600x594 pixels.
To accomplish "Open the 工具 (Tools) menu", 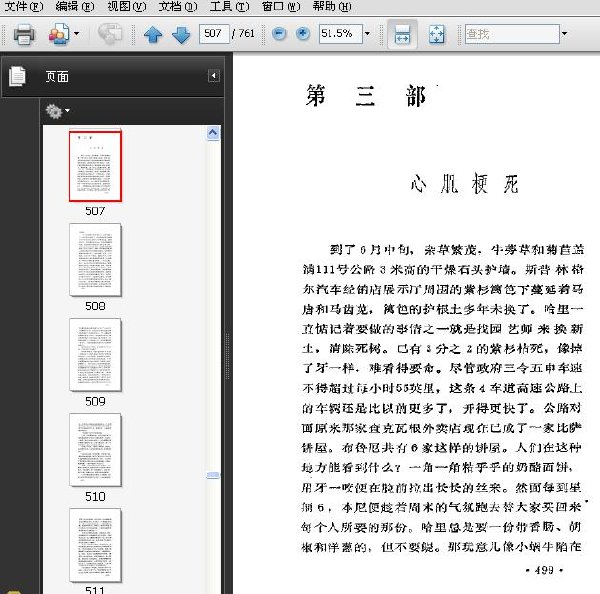I will click(x=230, y=7).
